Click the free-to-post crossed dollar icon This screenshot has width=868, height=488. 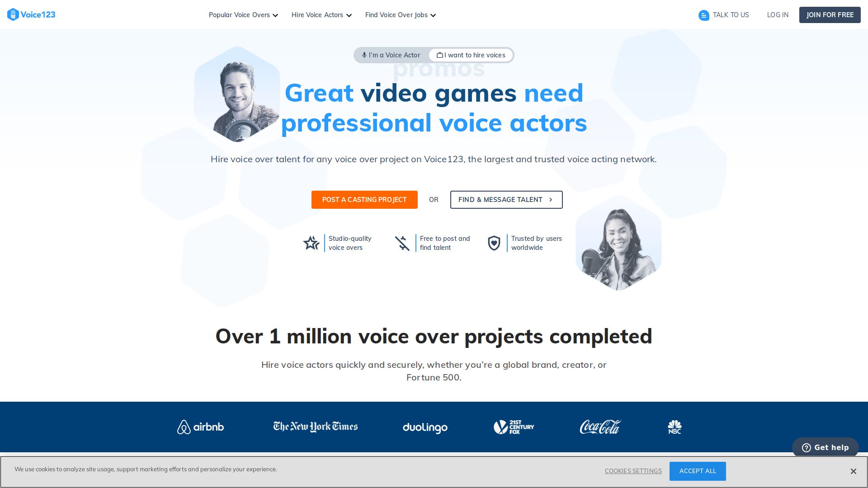click(402, 243)
